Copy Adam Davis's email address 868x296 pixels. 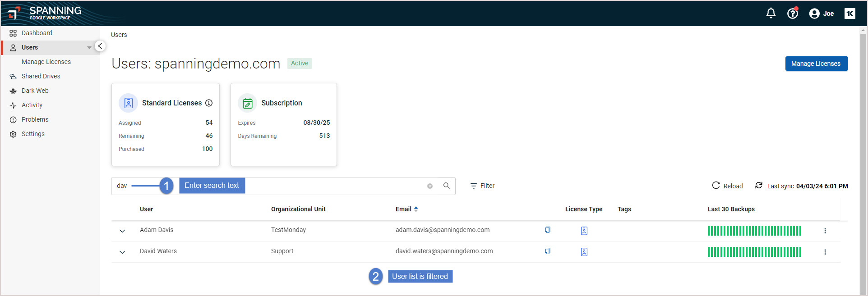click(547, 230)
